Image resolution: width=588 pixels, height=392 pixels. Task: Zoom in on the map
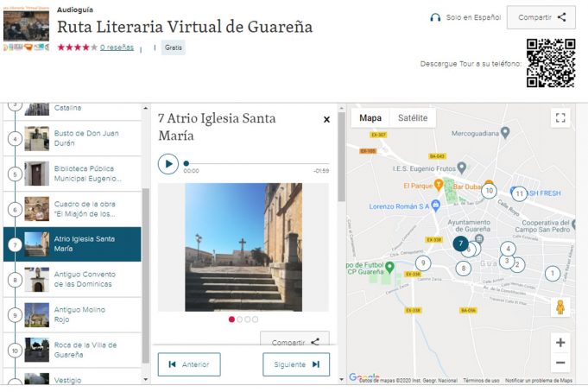point(560,343)
